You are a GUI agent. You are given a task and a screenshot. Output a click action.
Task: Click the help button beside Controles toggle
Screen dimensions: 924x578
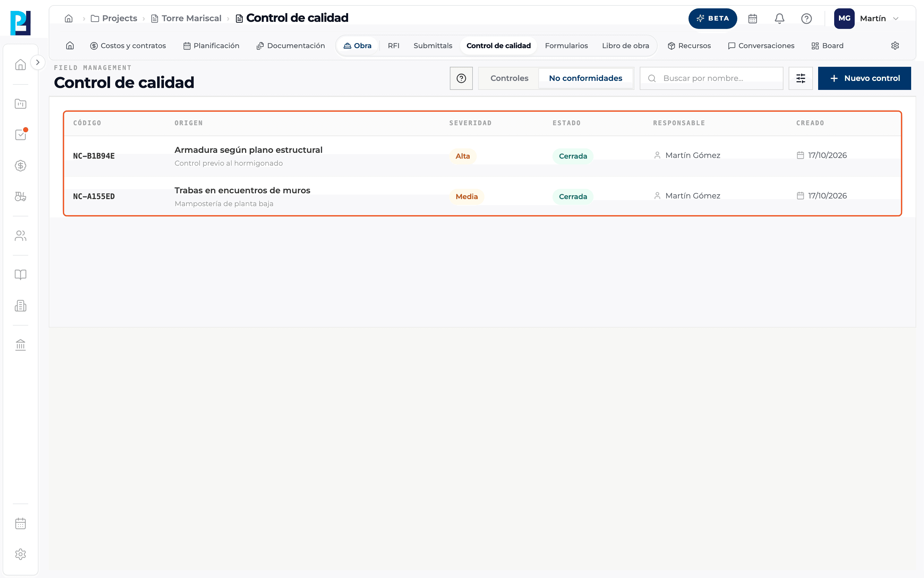461,78
